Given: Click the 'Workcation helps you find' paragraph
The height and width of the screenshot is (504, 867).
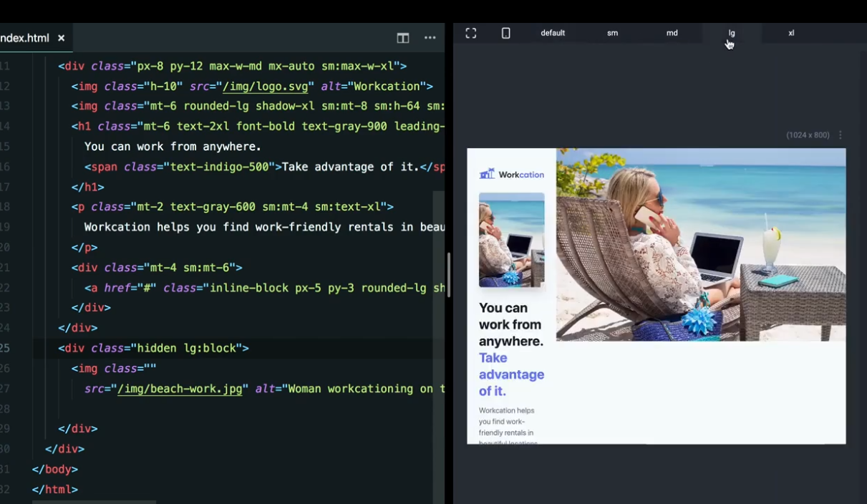Looking at the screenshot, I should click(x=507, y=425).
